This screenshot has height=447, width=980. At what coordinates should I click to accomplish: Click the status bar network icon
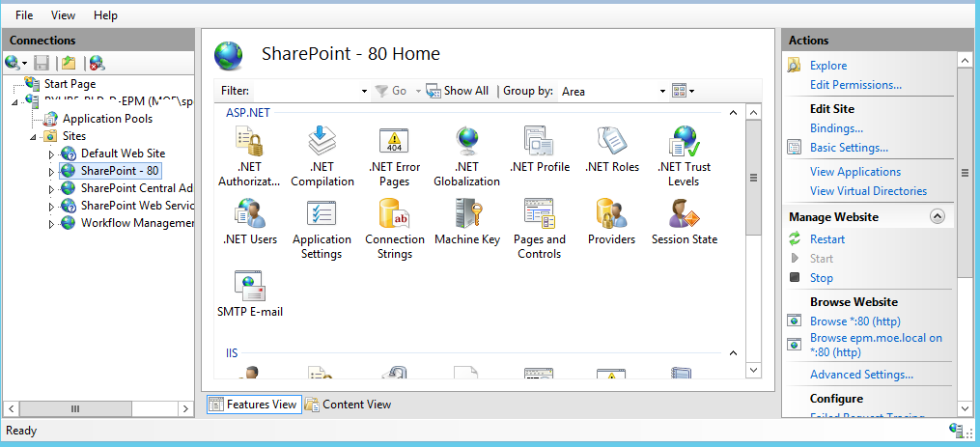pyautogui.click(x=956, y=431)
